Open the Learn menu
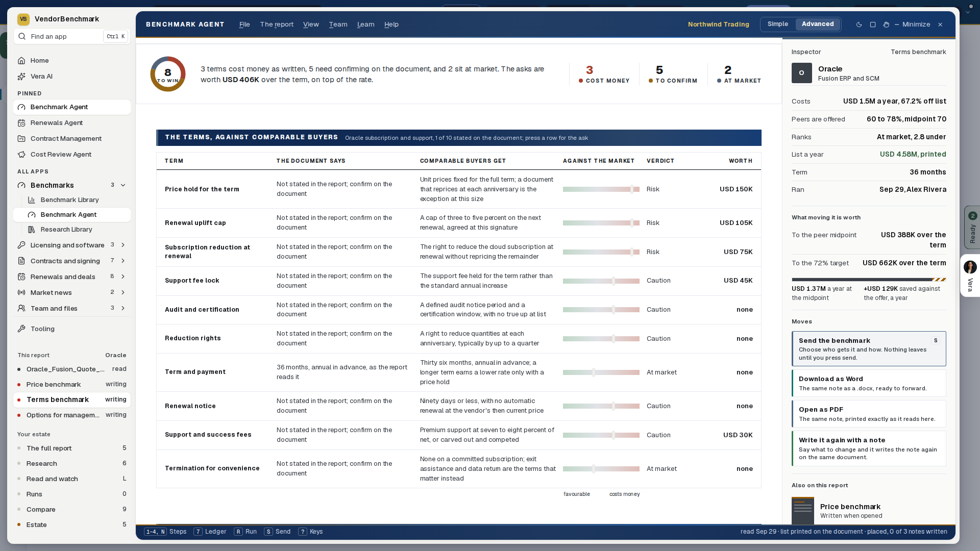This screenshot has width=980, height=551. click(365, 24)
